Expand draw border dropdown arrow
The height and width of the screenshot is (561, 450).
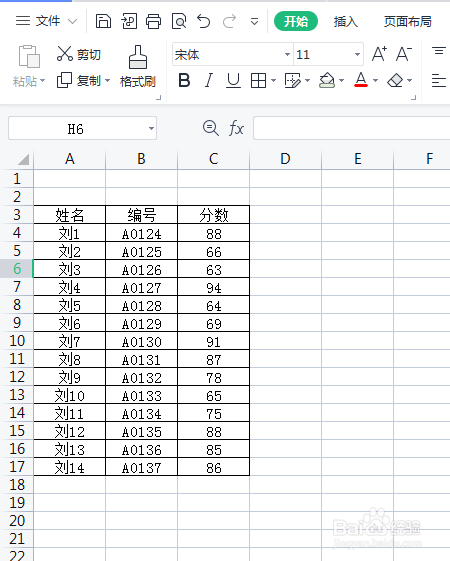pos(307,81)
